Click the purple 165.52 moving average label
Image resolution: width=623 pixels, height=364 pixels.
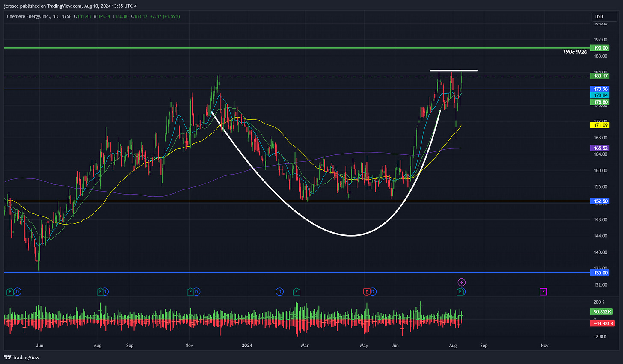(x=600, y=148)
